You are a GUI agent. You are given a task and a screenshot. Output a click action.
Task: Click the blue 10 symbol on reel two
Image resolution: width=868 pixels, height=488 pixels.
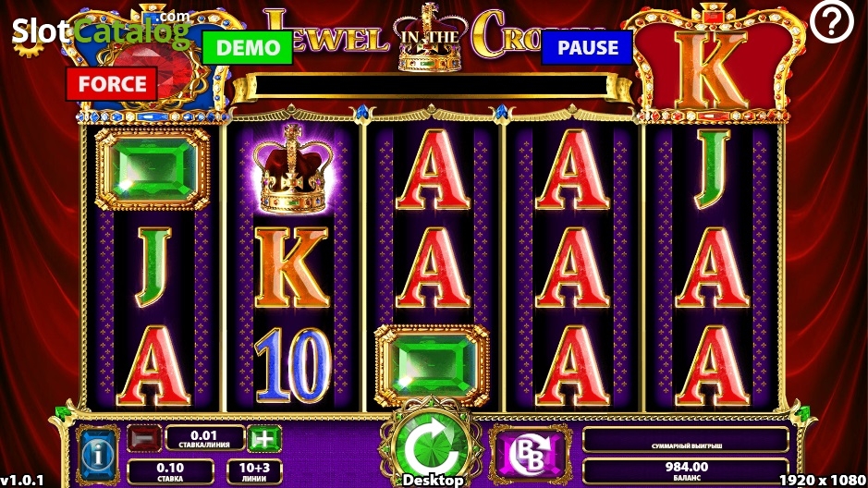click(292, 365)
